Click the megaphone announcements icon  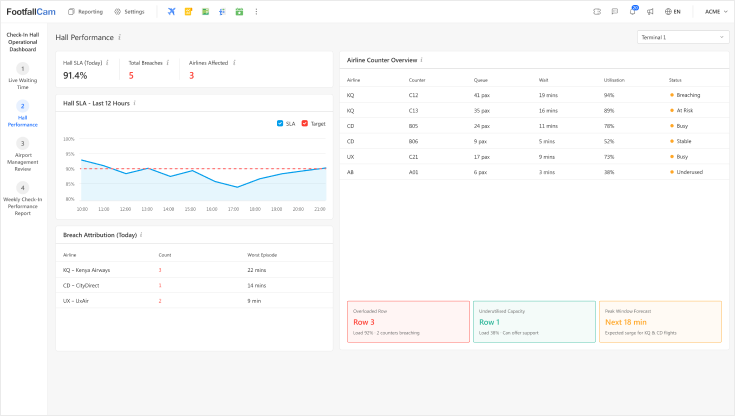(x=650, y=11)
